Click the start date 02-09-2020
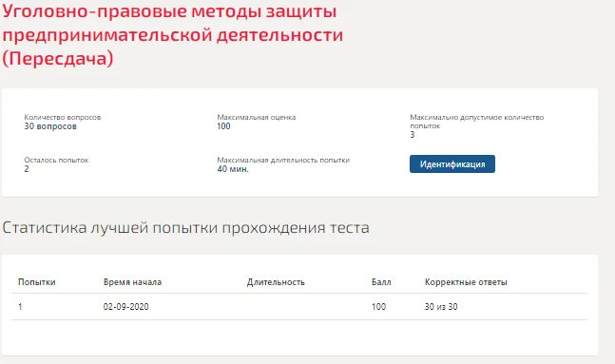Viewport: 615px width, 364px height. (125, 307)
